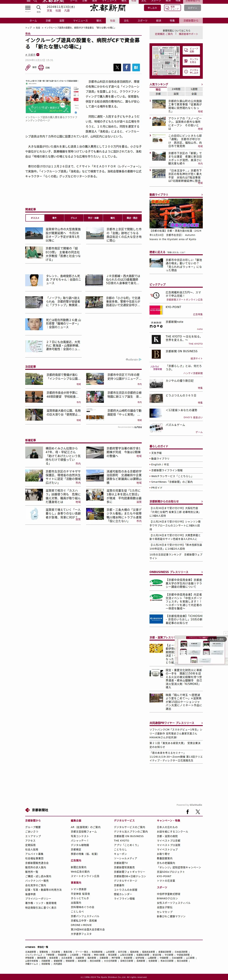Open 京都新聞から in the navigation bar

point(191,21)
